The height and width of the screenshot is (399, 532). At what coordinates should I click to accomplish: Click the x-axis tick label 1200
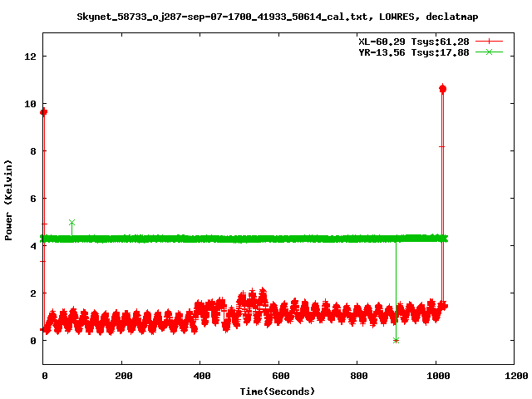point(516,376)
